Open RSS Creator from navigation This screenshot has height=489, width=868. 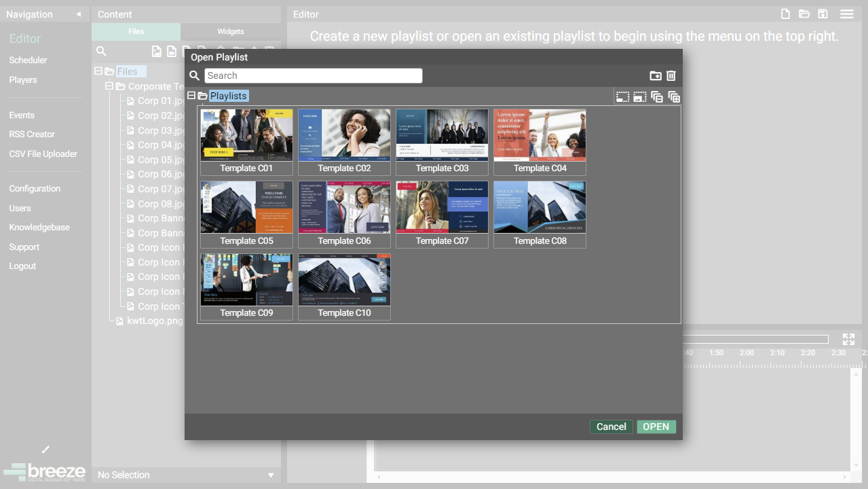click(x=32, y=134)
